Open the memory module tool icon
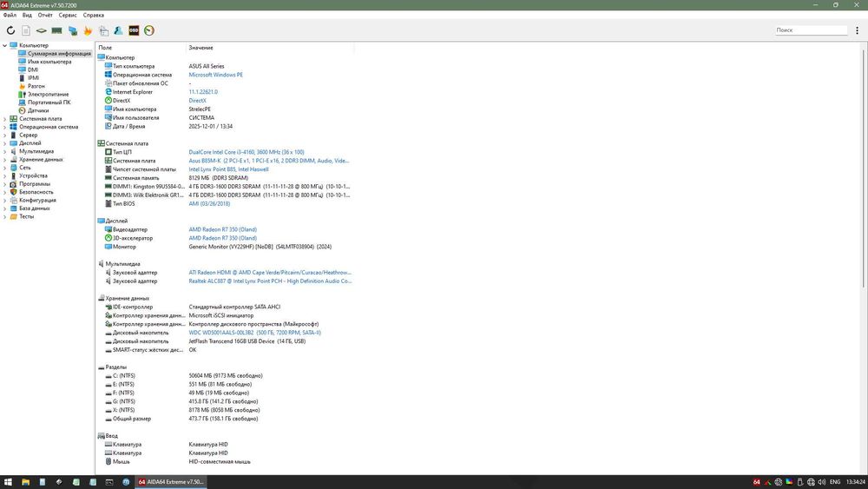The width and height of the screenshot is (868, 489). (57, 30)
